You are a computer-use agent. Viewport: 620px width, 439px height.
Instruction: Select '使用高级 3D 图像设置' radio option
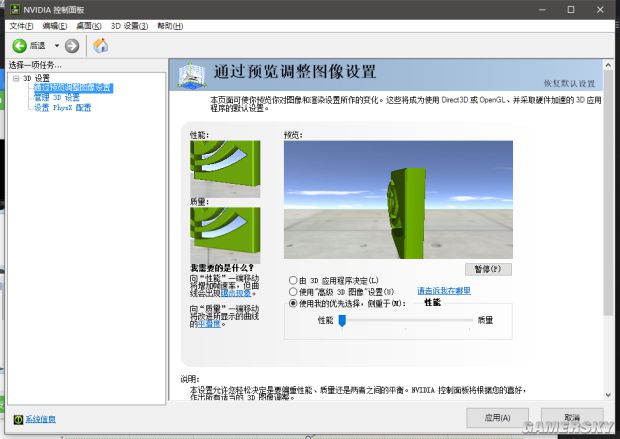(292, 291)
